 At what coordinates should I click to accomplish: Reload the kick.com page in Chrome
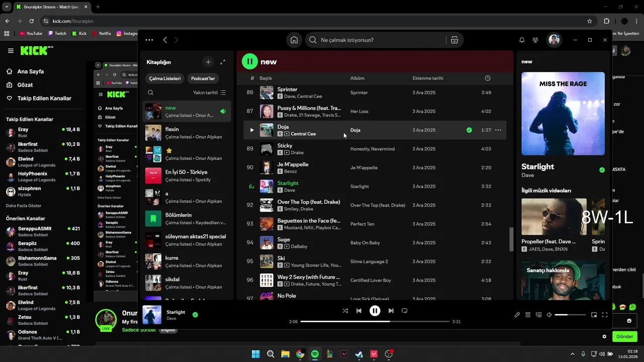pos(31,21)
